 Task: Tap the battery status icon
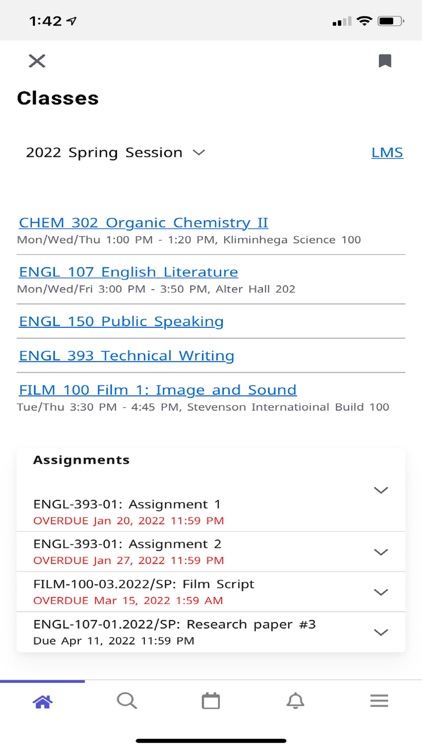pyautogui.click(x=390, y=21)
